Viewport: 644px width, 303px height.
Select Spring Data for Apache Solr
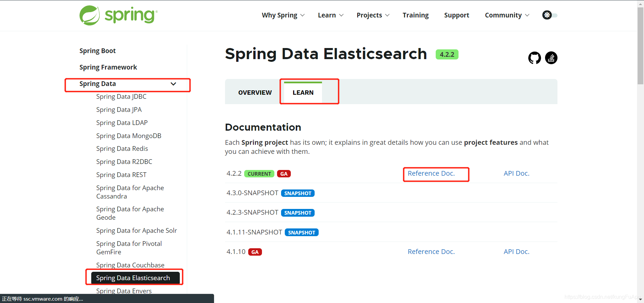tap(136, 230)
